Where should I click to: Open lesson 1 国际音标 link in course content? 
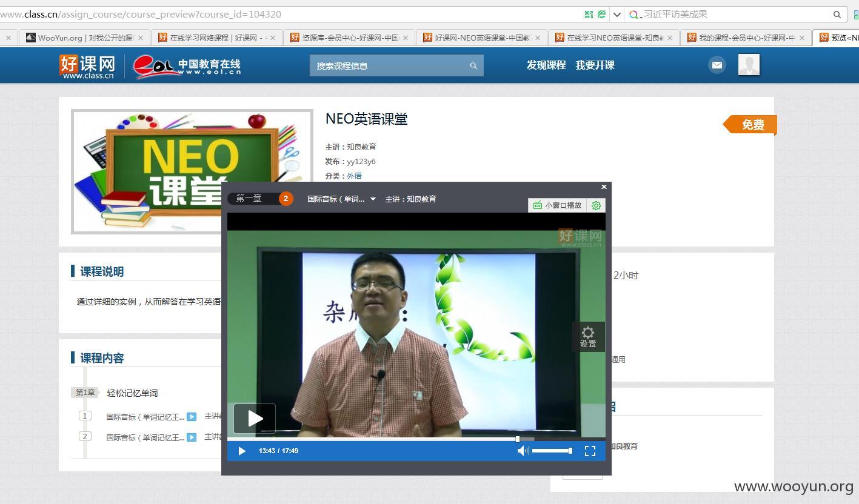(x=145, y=417)
